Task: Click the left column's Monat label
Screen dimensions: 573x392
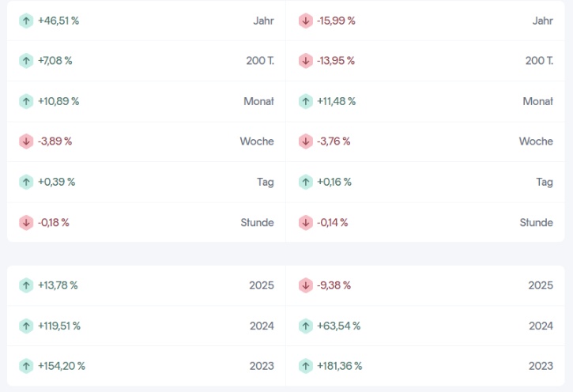Action: 258,101
